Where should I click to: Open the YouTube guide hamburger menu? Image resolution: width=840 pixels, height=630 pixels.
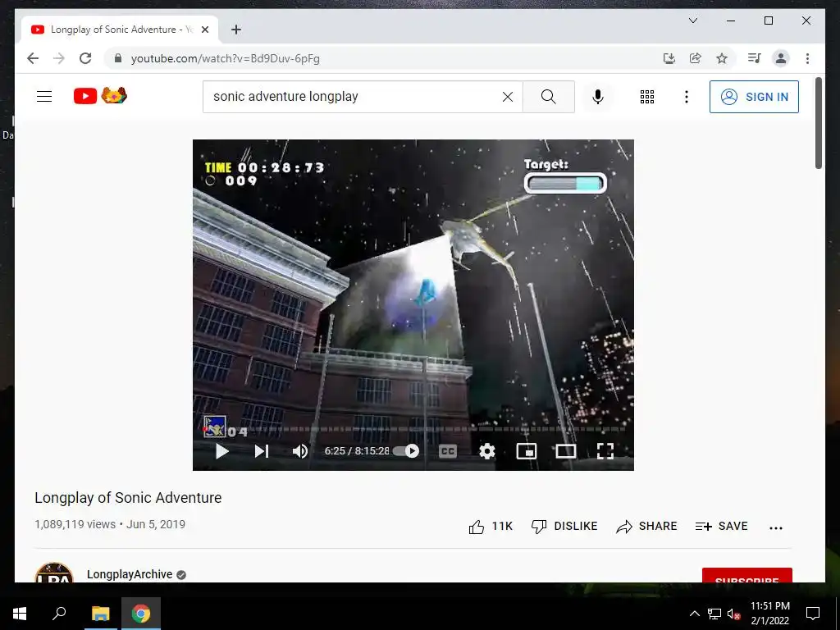pos(44,97)
